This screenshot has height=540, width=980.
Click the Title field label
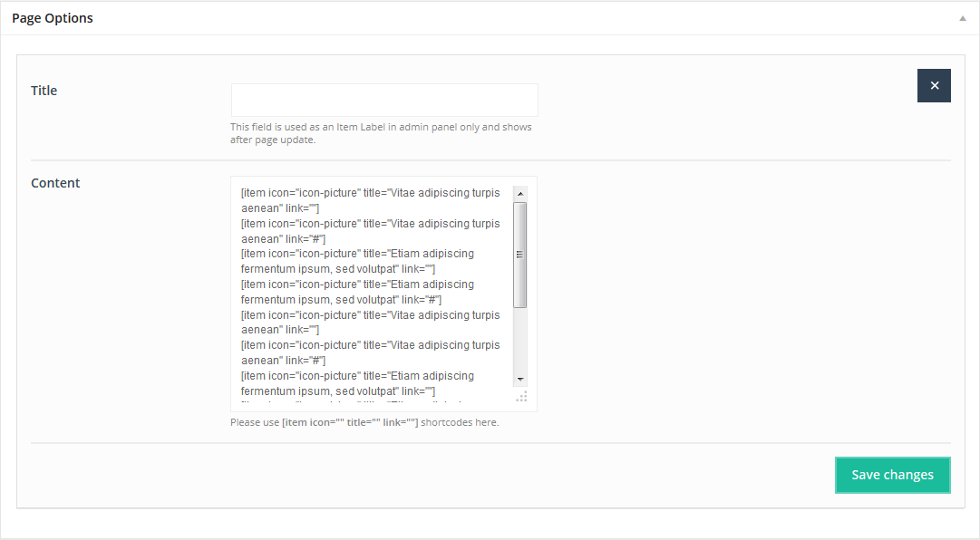[44, 91]
